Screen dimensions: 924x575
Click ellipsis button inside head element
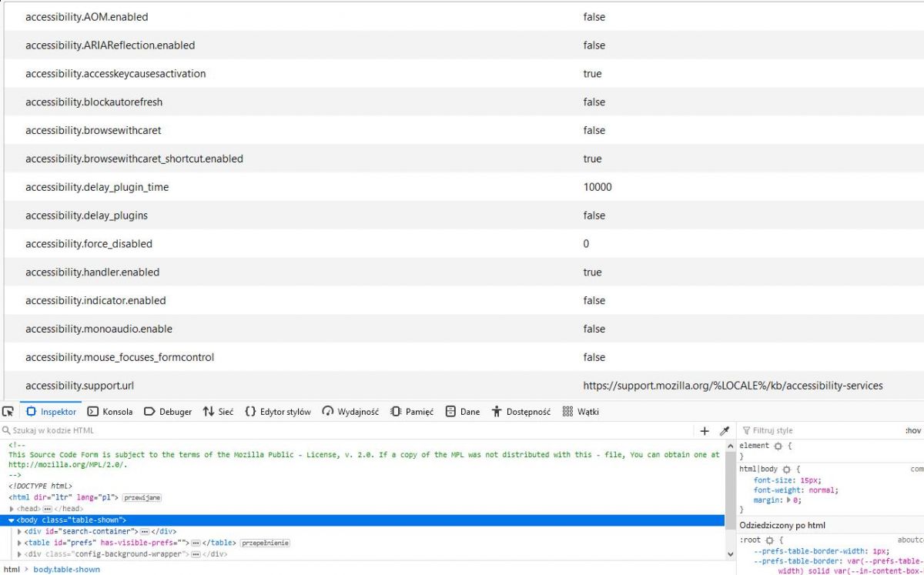(x=48, y=509)
